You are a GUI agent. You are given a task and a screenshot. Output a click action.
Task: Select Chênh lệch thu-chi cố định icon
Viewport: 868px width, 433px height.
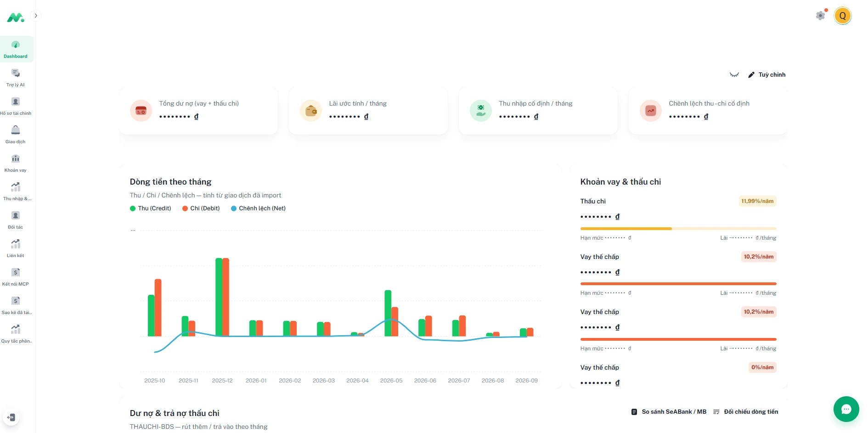(651, 111)
